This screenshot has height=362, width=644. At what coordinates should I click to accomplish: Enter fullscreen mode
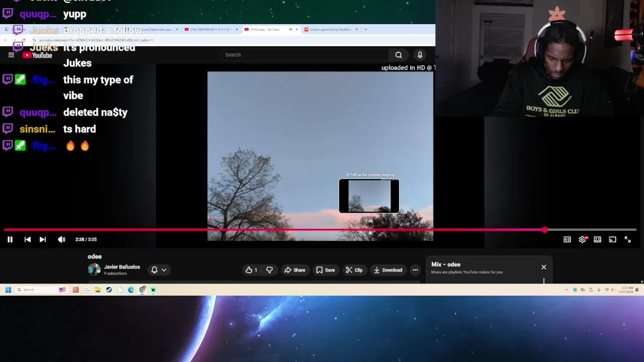(x=627, y=239)
